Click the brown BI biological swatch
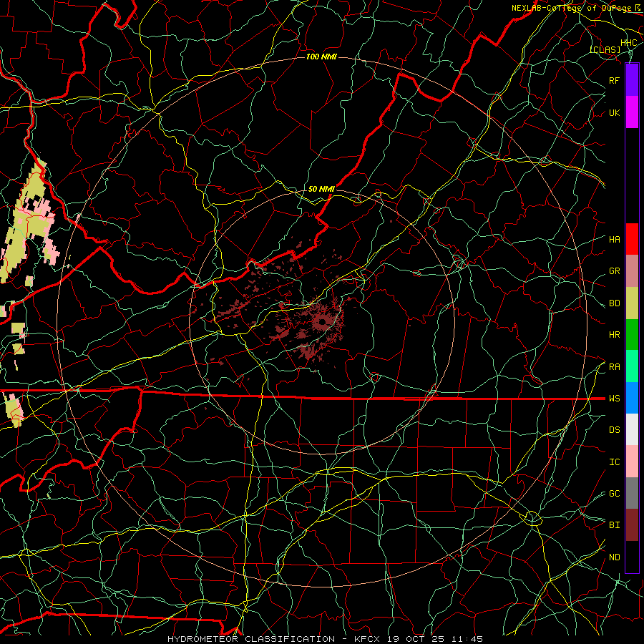 (632, 525)
